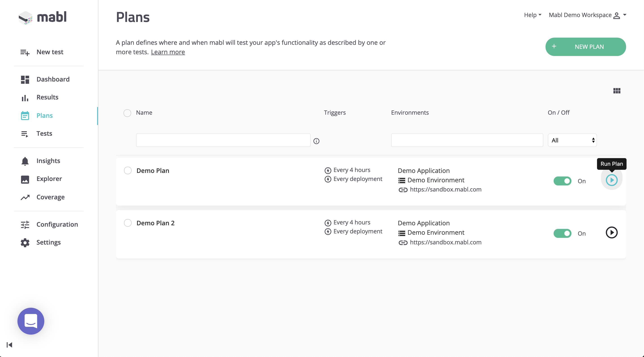644x357 pixels.
Task: Select the Demo Plan row radio button
Action: point(128,171)
